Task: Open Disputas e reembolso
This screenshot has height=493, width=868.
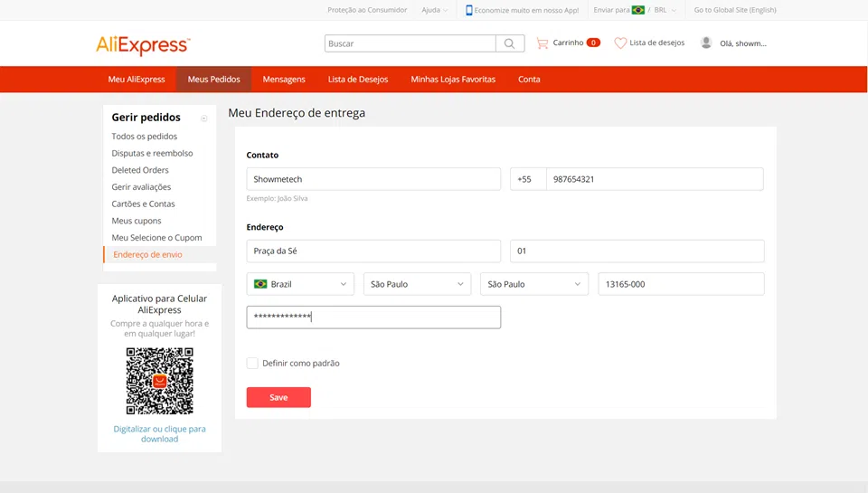Action: click(152, 154)
